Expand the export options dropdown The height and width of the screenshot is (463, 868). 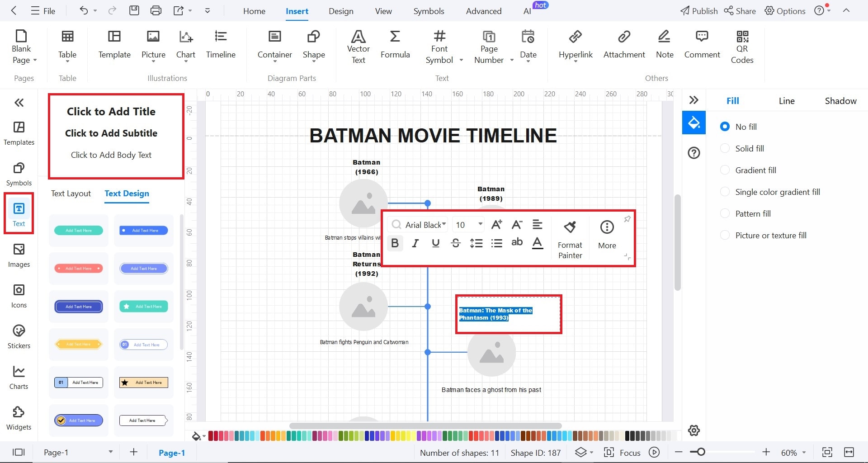coord(190,10)
